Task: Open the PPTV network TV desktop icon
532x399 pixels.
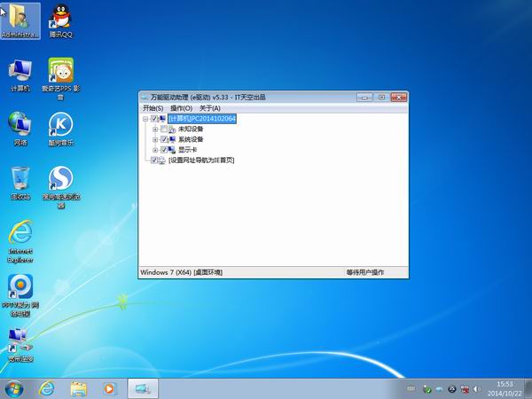Action: click(x=20, y=286)
